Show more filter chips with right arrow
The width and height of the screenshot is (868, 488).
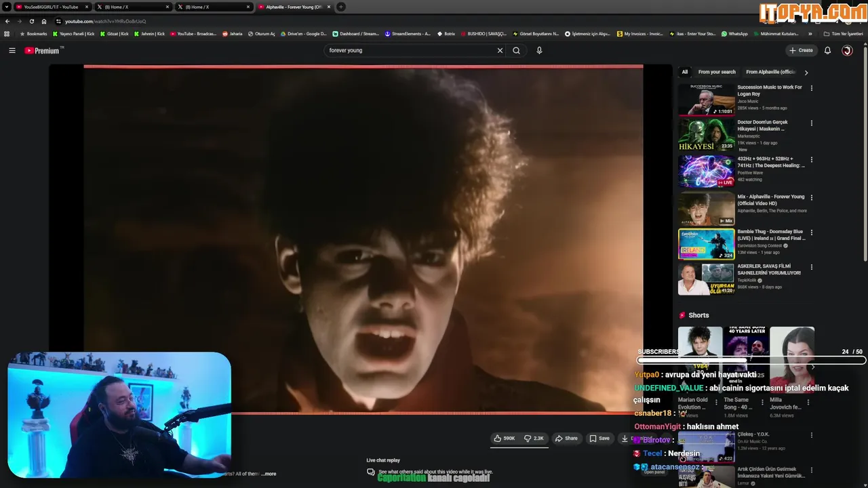coord(806,72)
